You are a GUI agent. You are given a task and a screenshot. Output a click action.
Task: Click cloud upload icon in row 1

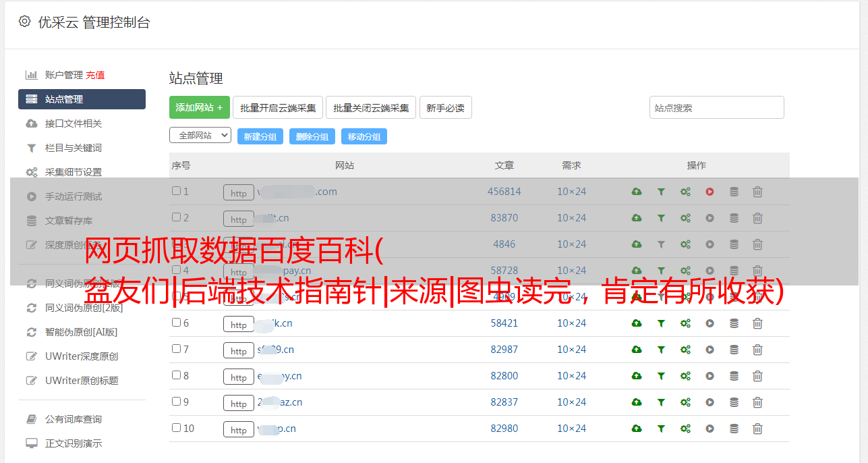(637, 192)
